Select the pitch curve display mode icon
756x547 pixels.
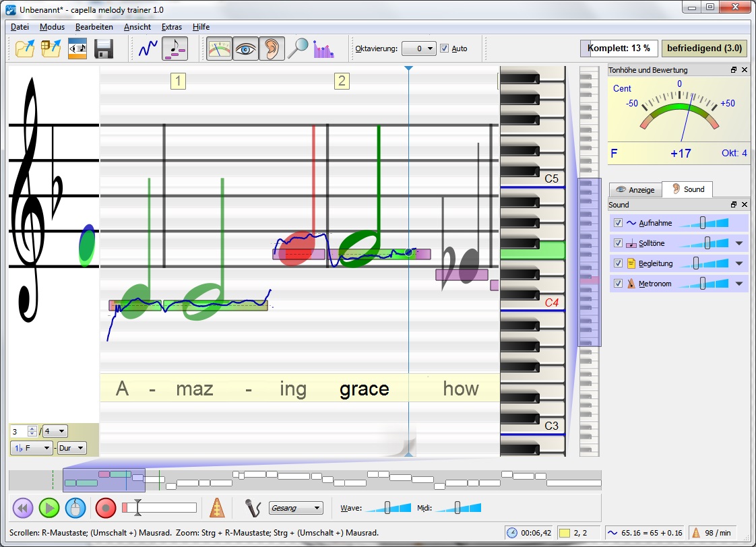pyautogui.click(x=148, y=49)
